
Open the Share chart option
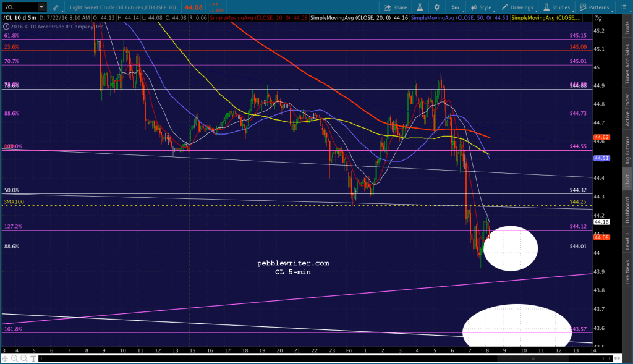pos(395,7)
